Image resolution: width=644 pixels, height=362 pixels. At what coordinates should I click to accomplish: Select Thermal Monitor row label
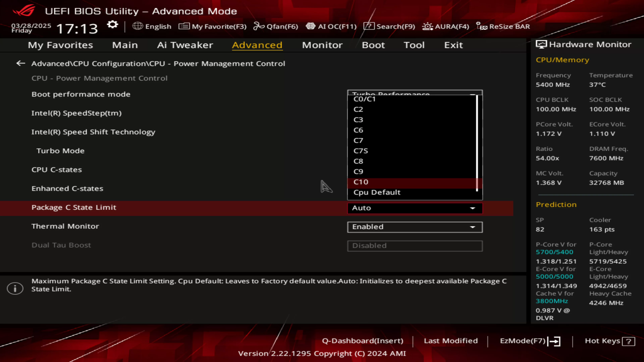point(65,226)
